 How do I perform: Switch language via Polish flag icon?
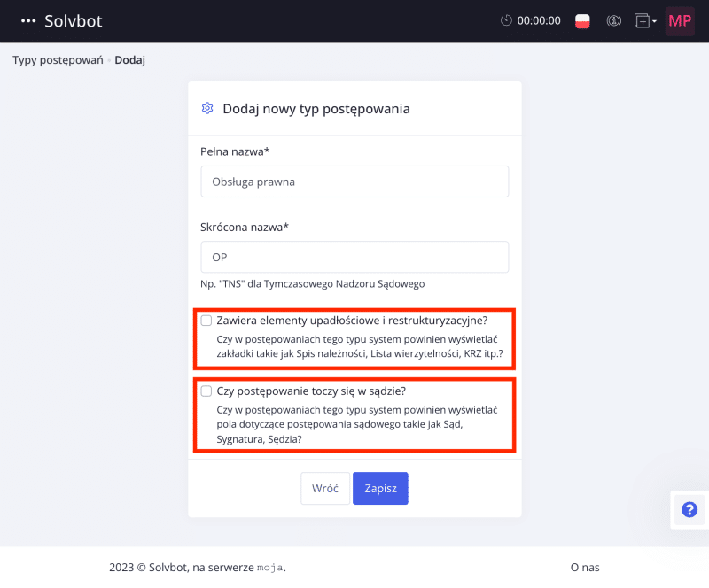(x=582, y=20)
